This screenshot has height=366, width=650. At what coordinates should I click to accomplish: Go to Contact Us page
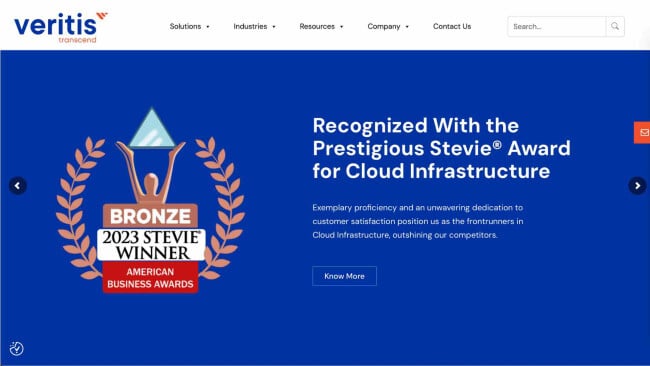point(452,26)
